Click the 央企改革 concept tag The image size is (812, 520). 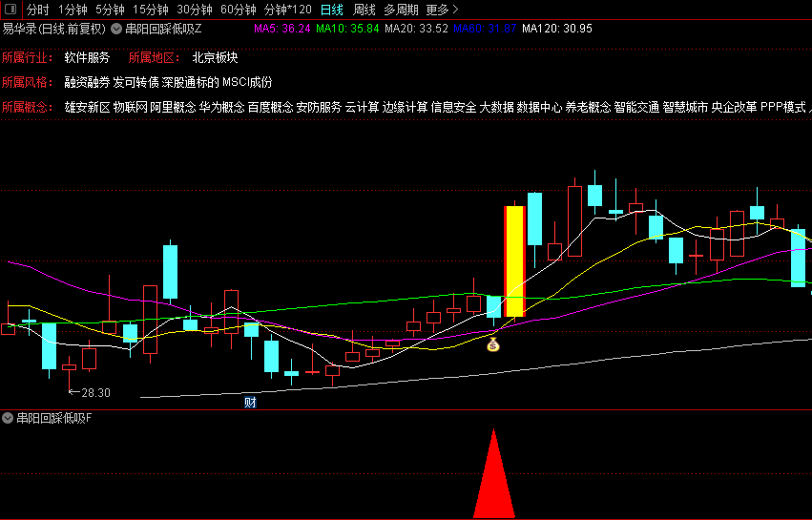point(735,107)
